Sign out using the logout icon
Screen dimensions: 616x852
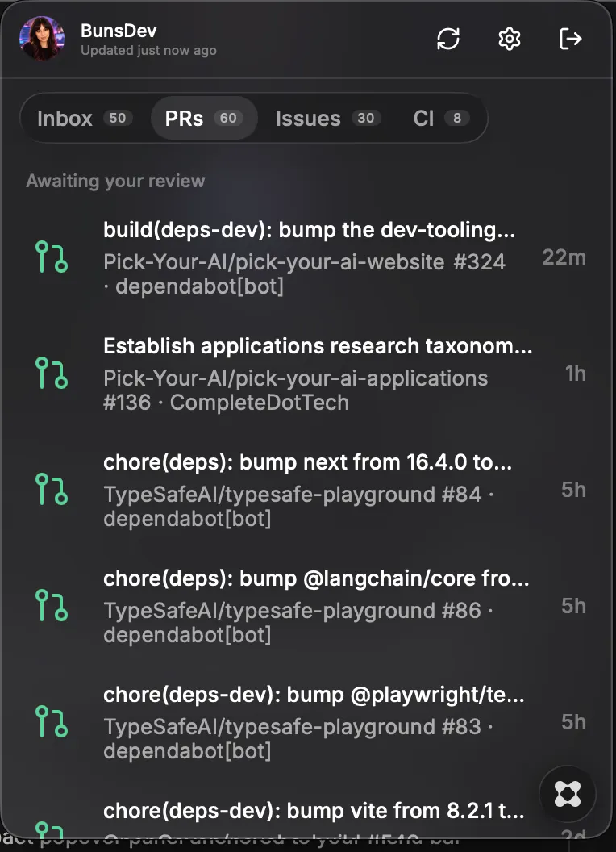coord(570,39)
